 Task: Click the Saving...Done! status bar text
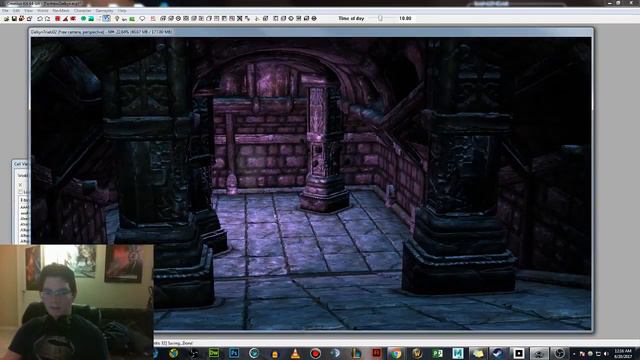(180, 343)
